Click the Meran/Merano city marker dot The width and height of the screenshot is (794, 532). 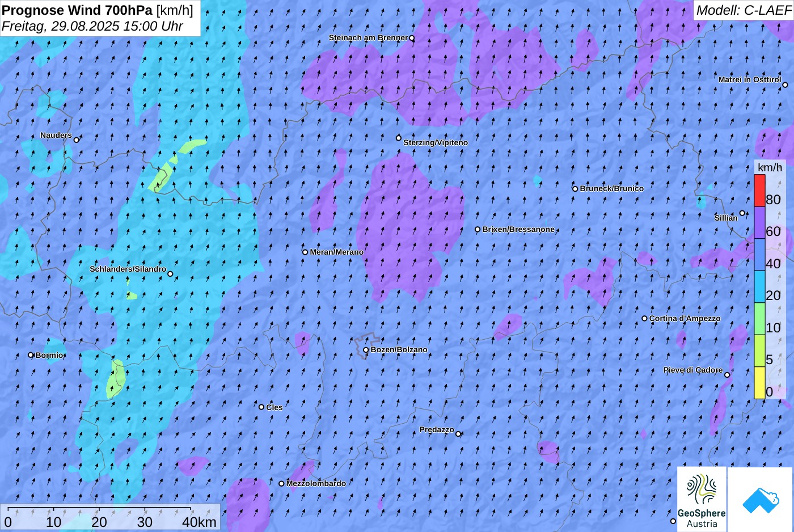coord(305,252)
